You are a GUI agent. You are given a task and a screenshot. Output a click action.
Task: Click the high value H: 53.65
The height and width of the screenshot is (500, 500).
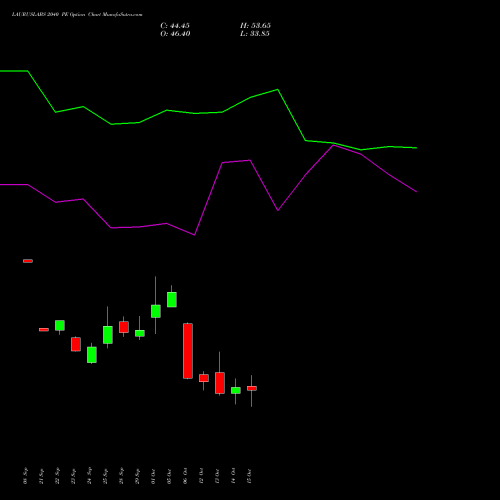[x=255, y=26]
